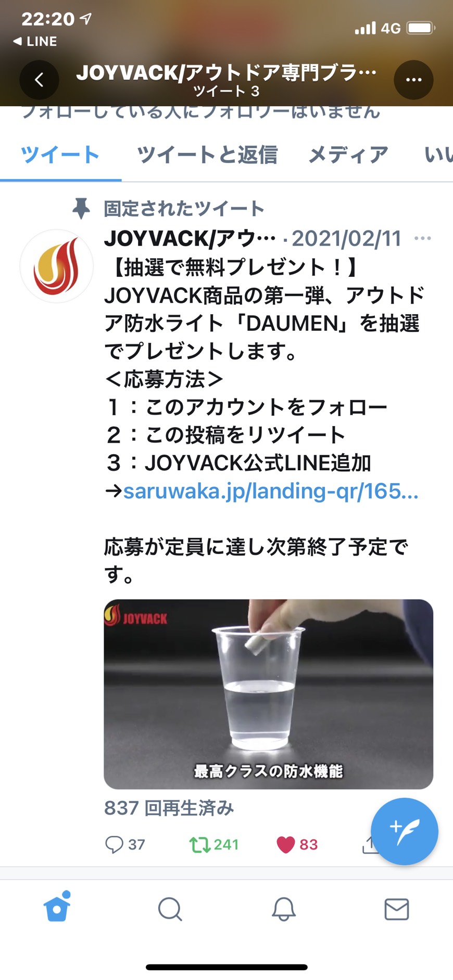Toggle retweet on the pinned tweet
Image resolution: width=453 pixels, height=980 pixels.
point(199,844)
